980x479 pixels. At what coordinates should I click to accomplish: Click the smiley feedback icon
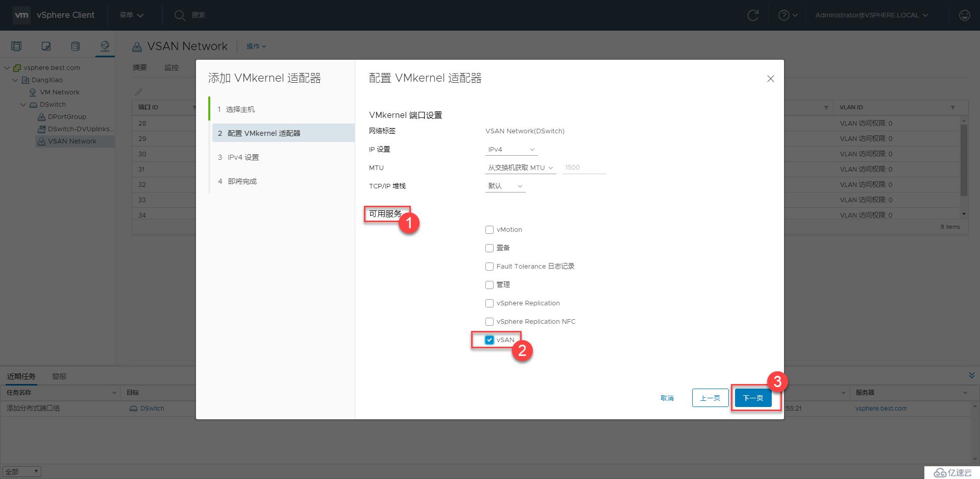[x=964, y=15]
